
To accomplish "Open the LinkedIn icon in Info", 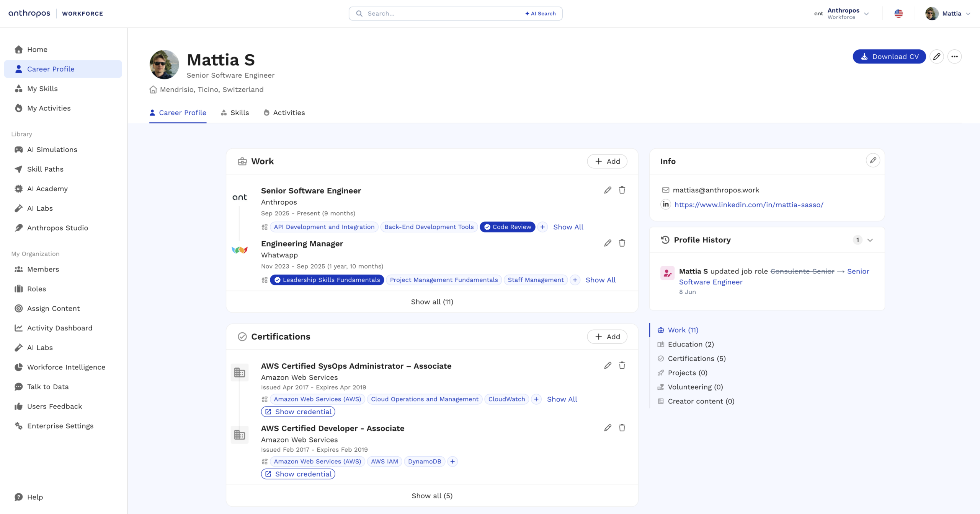I will tap(666, 204).
